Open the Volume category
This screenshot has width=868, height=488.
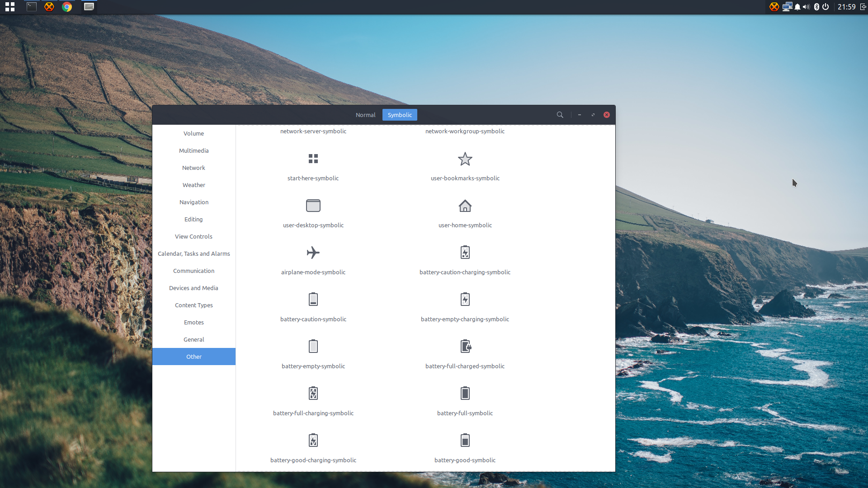194,133
